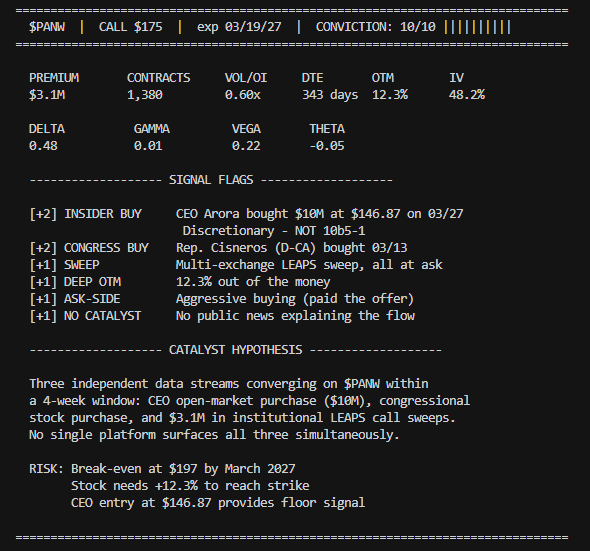Click the SIGNAL FLAGS section heading

(x=211, y=180)
